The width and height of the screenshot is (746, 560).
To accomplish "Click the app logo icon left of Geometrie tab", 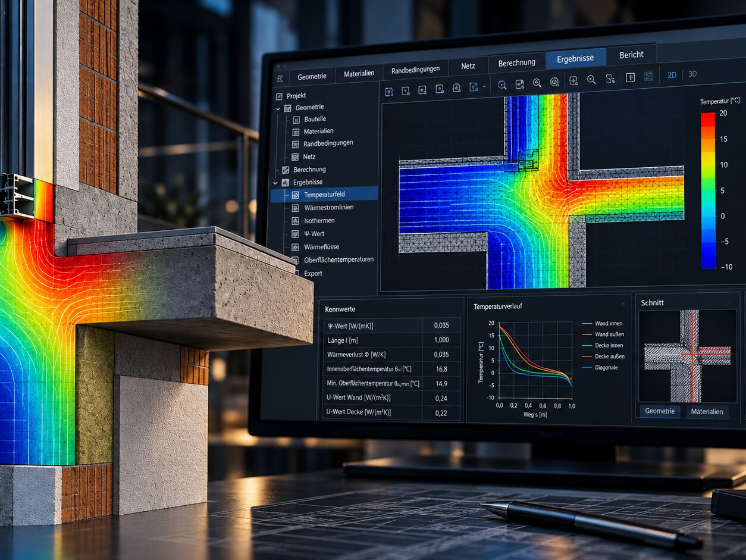I will point(280,79).
